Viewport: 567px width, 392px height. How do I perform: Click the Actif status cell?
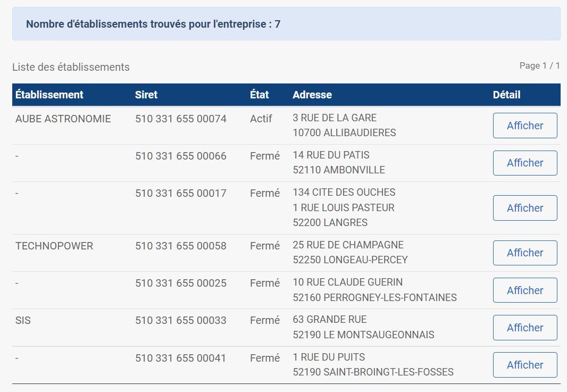pyautogui.click(x=261, y=119)
